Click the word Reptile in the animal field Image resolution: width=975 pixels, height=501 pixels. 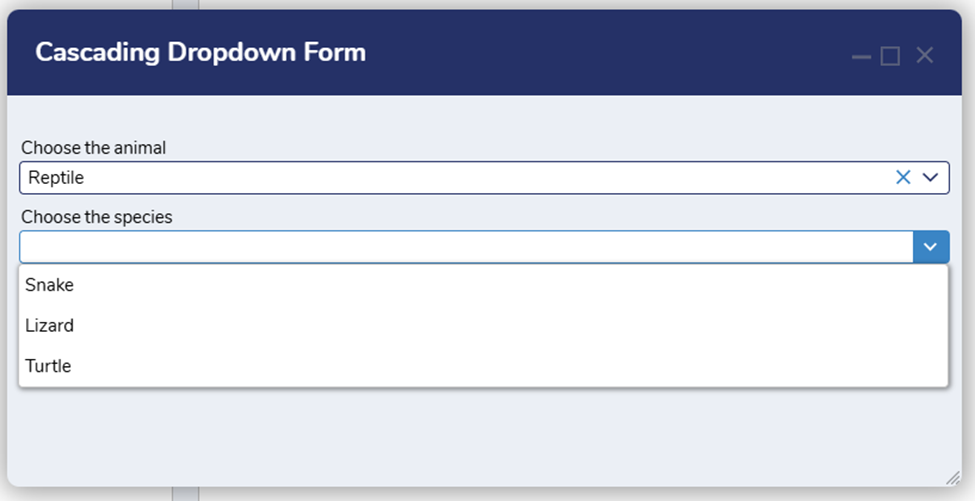[x=56, y=178]
